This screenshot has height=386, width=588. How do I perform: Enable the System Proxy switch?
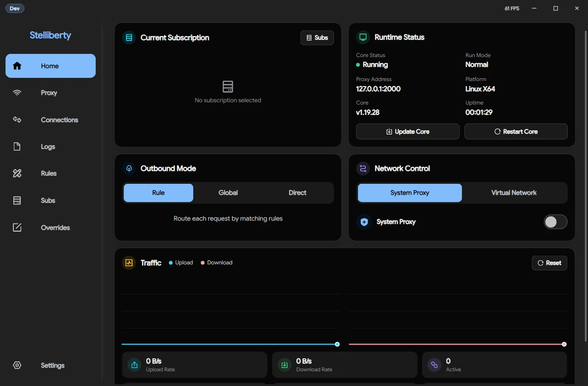point(555,222)
